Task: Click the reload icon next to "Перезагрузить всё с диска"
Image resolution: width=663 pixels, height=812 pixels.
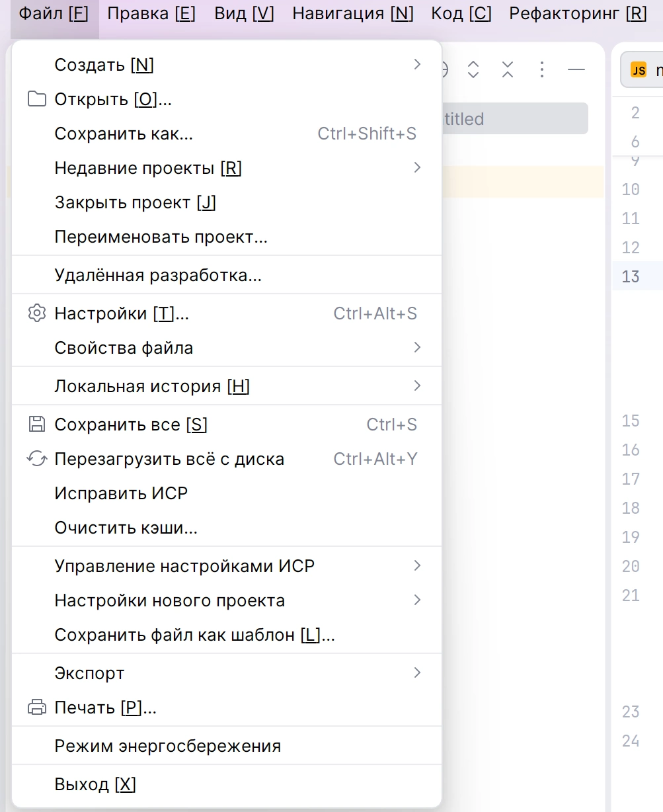Action: [37, 458]
